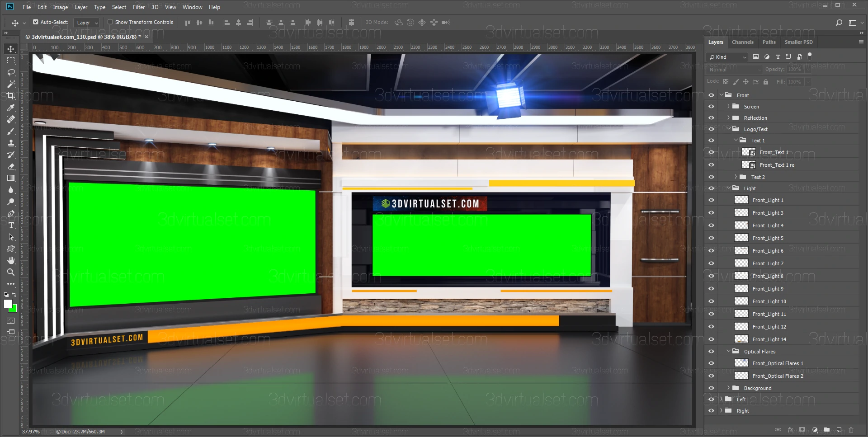Select the Rectangular Marquee tool
The height and width of the screenshot is (437, 868).
(x=11, y=61)
